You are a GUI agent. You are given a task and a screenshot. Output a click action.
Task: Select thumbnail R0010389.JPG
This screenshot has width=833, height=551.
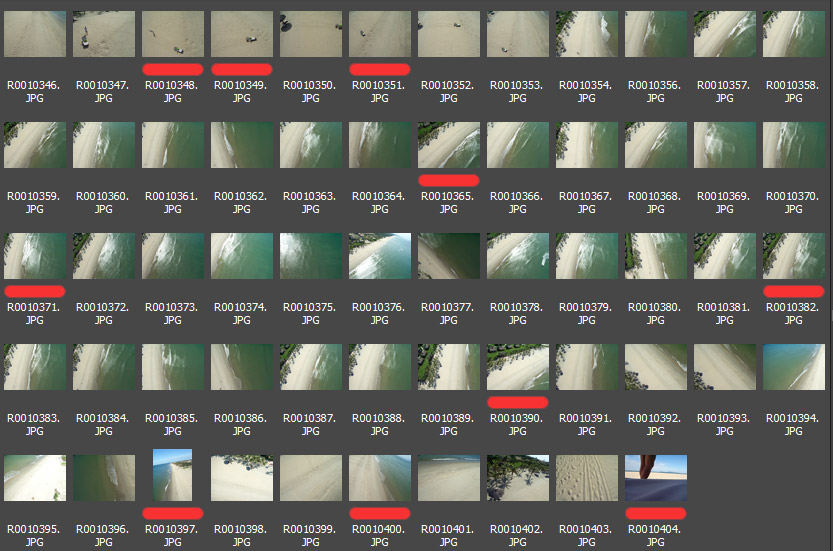[x=449, y=367]
